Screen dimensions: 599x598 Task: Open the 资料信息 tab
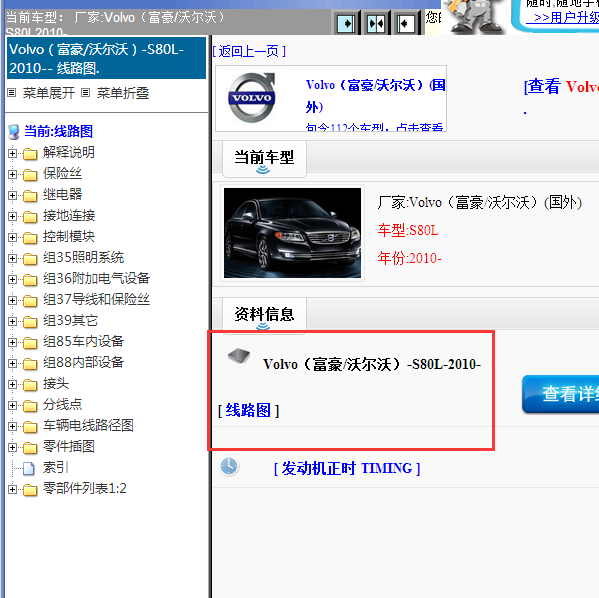[x=264, y=315]
